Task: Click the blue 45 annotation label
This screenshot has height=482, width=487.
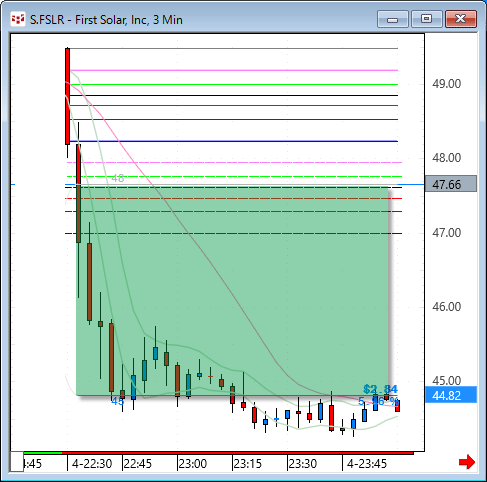Action: pos(117,401)
